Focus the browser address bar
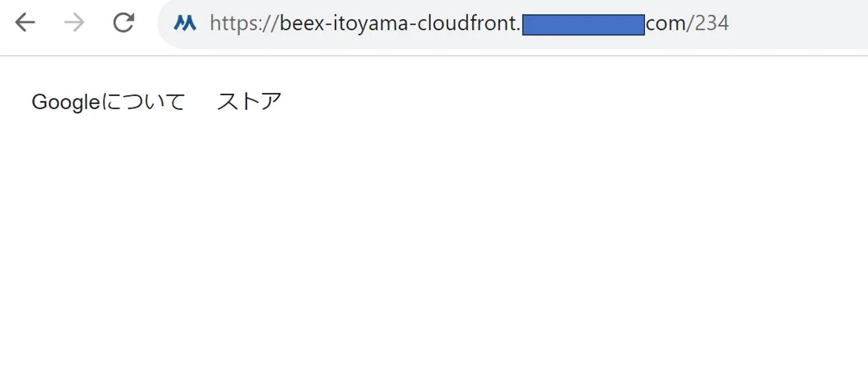The height and width of the screenshot is (365, 868). [x=513, y=24]
